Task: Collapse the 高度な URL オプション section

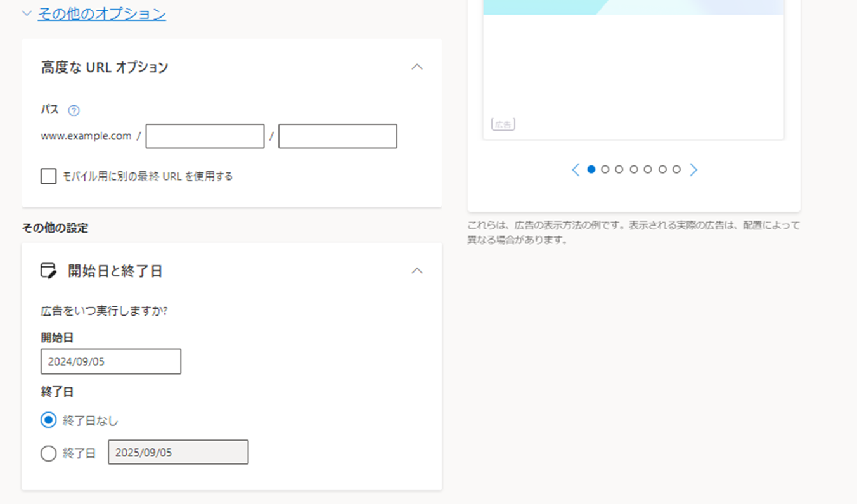Action: 416,67
